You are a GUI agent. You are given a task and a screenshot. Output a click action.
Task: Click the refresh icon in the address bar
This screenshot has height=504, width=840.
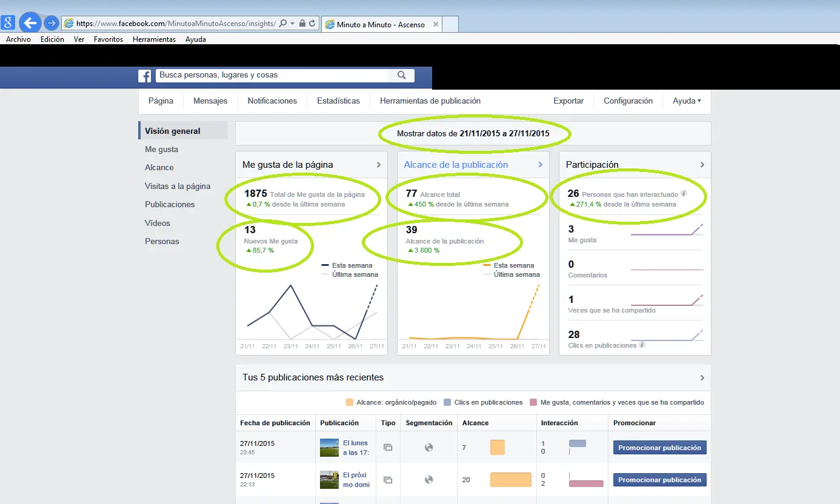pos(312,23)
